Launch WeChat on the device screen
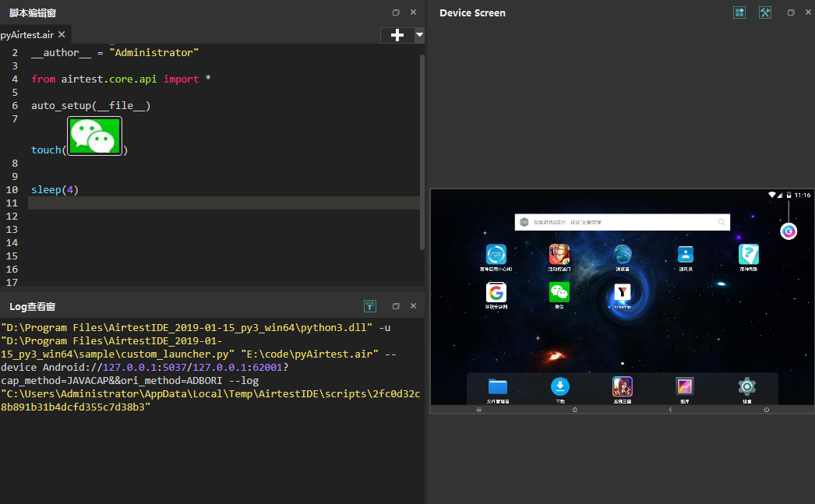Image resolution: width=815 pixels, height=504 pixels. [x=559, y=293]
